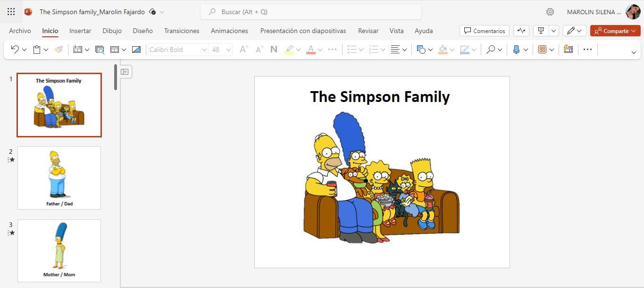This screenshot has height=288, width=644.
Task: Click the Undo arrow icon
Action: [x=15, y=49]
